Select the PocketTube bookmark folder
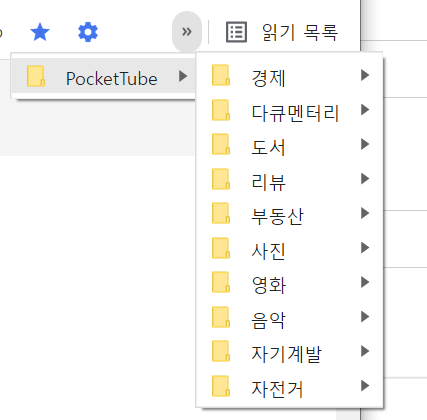 [104, 77]
